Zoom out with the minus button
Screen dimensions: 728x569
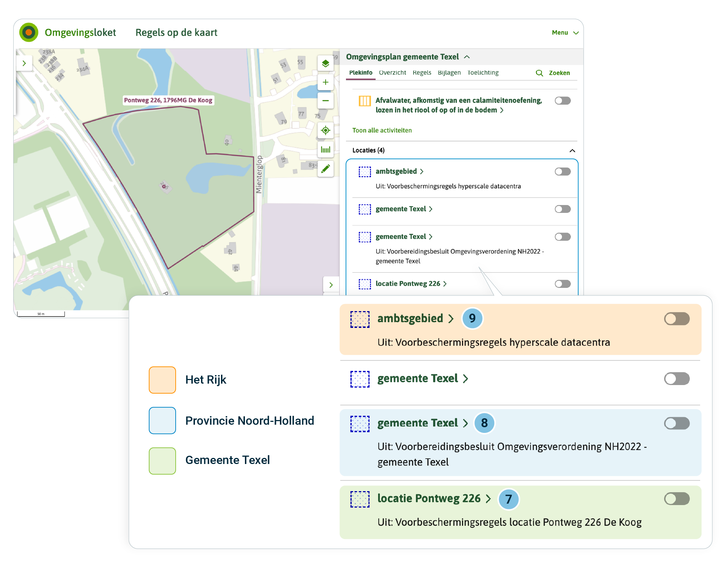(x=325, y=101)
